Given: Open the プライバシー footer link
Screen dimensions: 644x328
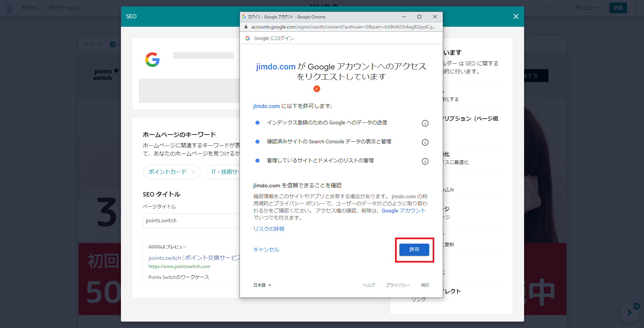Looking at the screenshot, I should pos(398,285).
